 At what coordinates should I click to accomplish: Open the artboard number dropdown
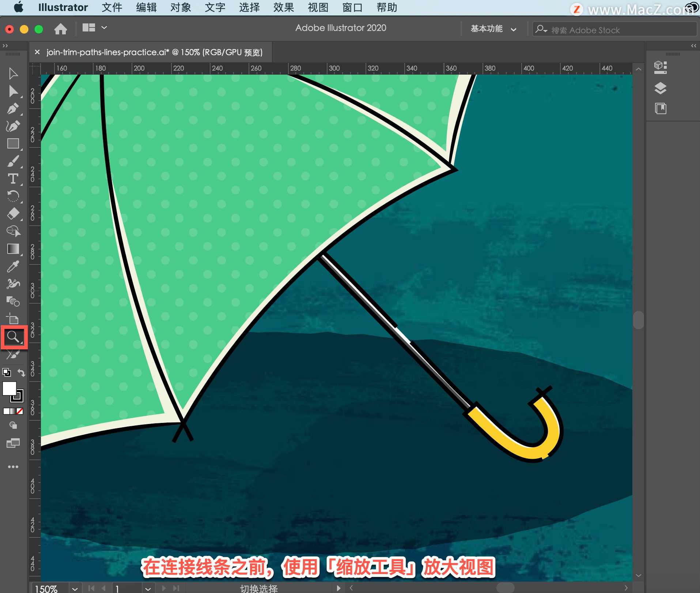(148, 589)
